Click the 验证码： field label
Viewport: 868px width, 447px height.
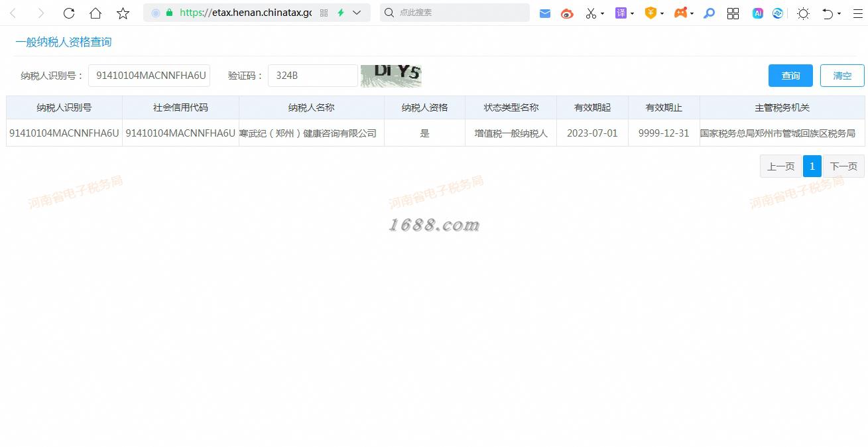pyautogui.click(x=246, y=76)
